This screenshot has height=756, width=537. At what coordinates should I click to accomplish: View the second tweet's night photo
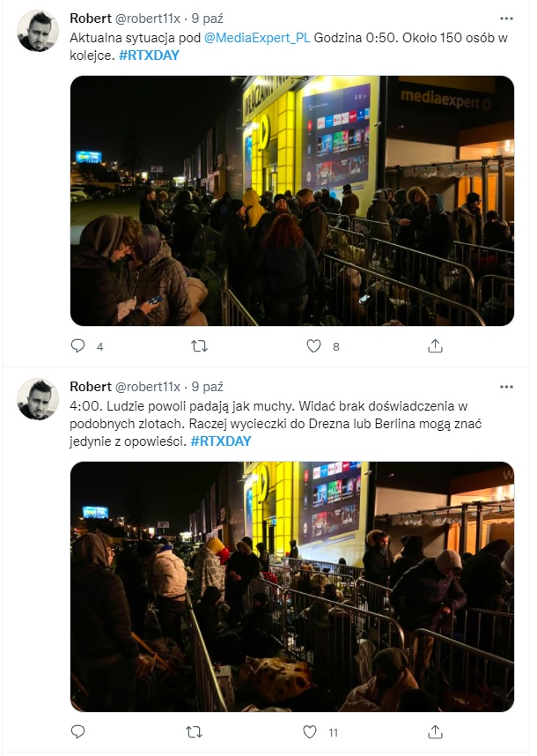[292, 587]
